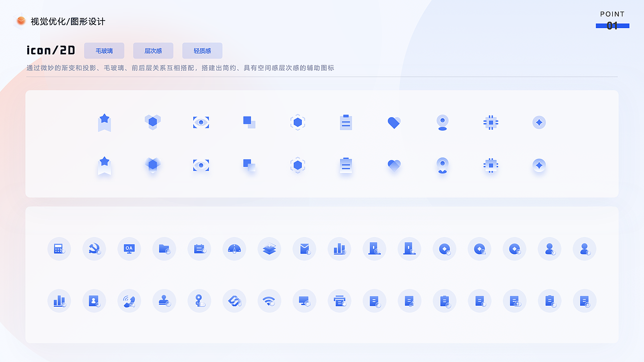Click the calculator icon

pyautogui.click(x=59, y=248)
